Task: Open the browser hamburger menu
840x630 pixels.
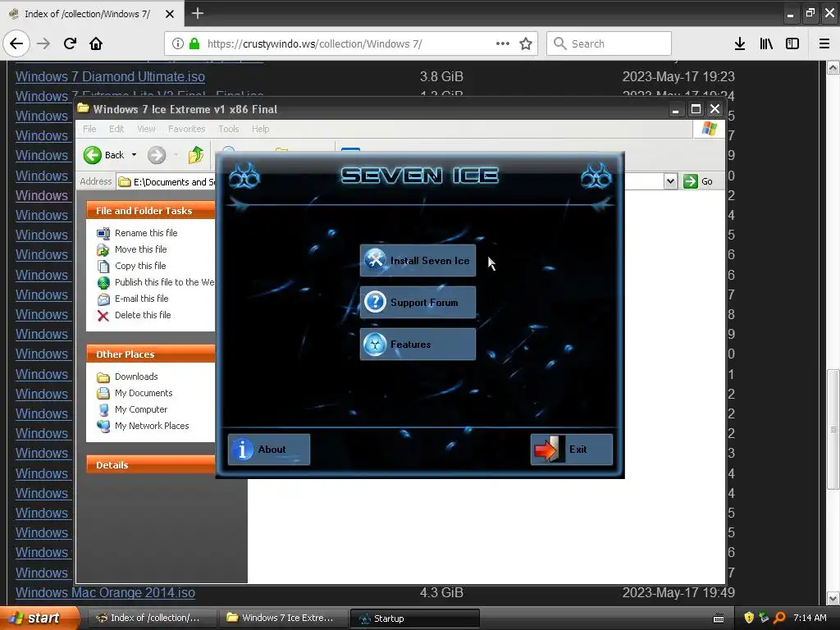Action: 824,43
